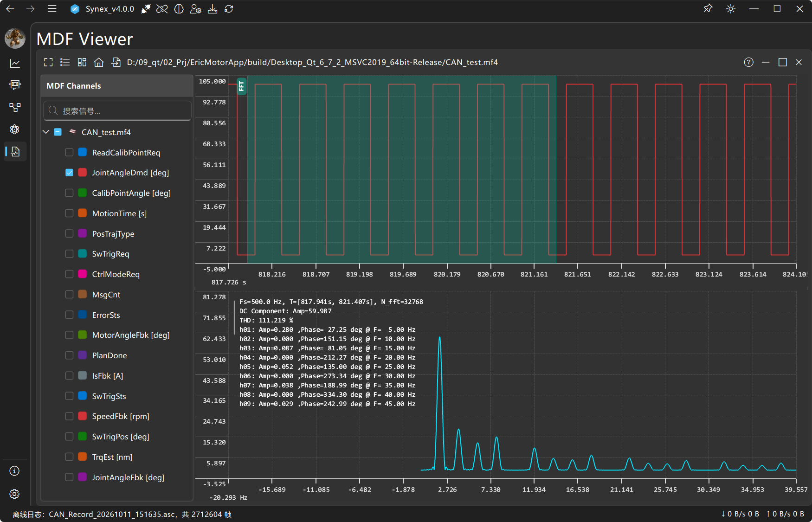Open the line chart page in sidebar
The image size is (812, 522).
[15, 63]
